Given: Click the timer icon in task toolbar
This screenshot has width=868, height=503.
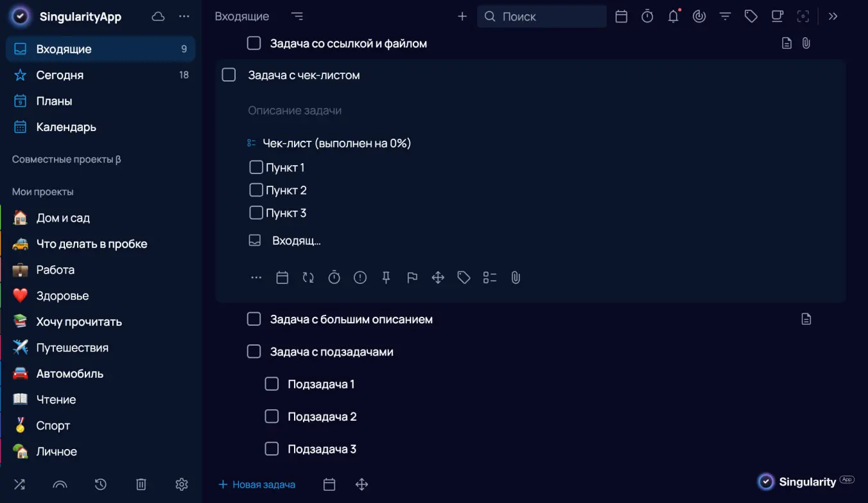Looking at the screenshot, I should pyautogui.click(x=334, y=278).
